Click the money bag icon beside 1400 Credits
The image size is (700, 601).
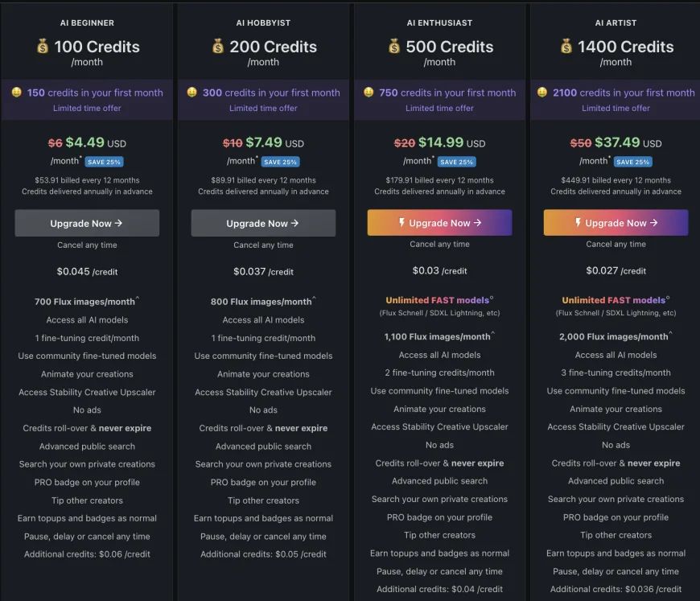pyautogui.click(x=566, y=47)
